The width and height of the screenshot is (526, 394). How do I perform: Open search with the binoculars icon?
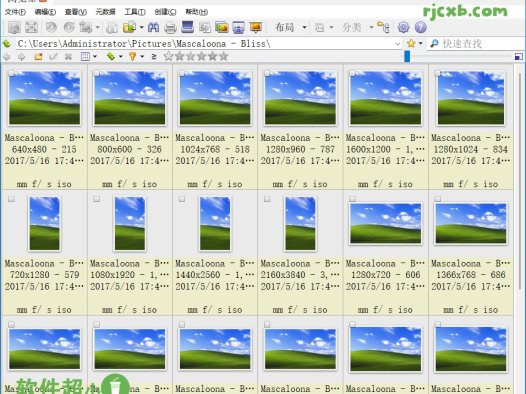[x=153, y=27]
